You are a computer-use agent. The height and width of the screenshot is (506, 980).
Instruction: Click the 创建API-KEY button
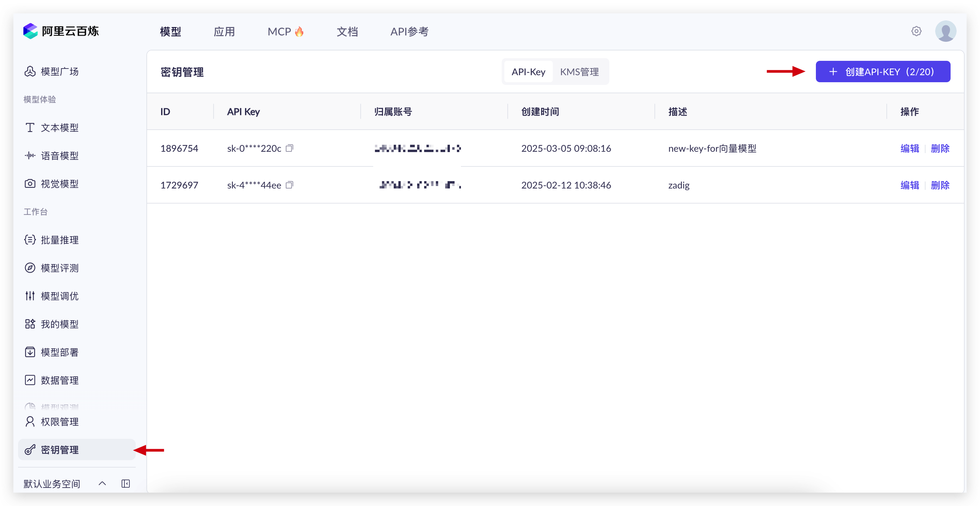(x=883, y=72)
